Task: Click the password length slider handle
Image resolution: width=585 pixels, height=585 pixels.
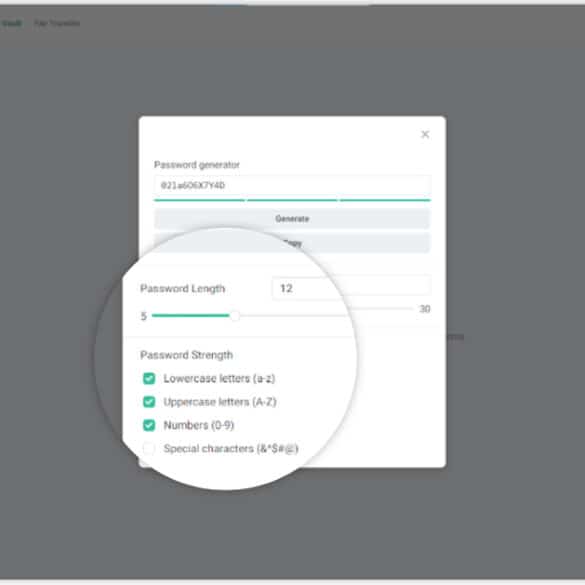Action: pyautogui.click(x=235, y=316)
